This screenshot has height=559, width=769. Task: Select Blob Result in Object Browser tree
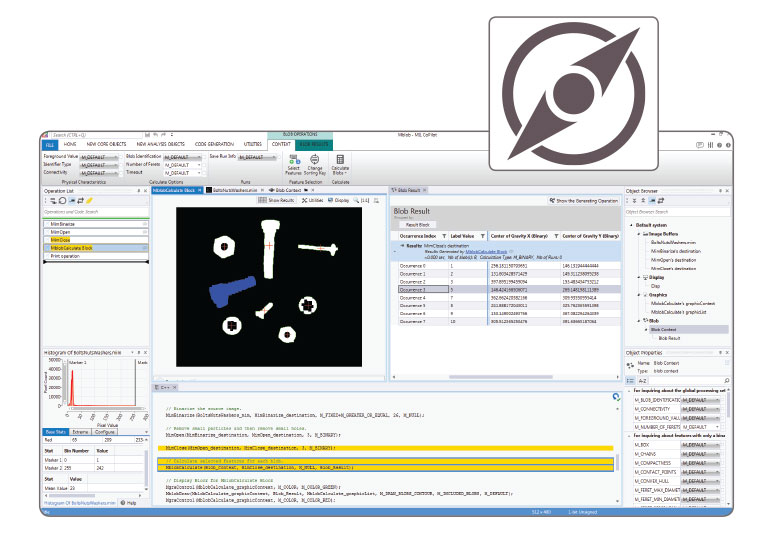click(669, 338)
